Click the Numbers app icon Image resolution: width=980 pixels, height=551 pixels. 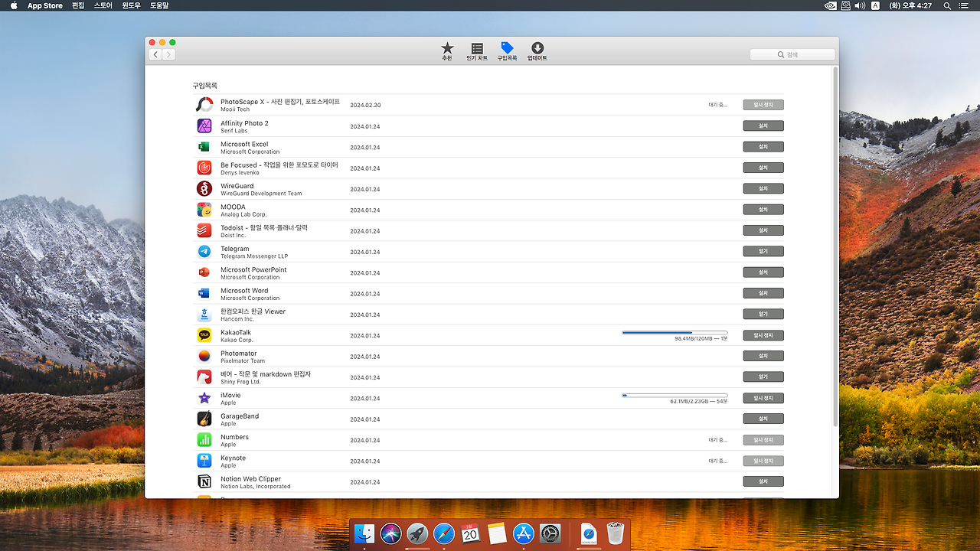coord(204,440)
